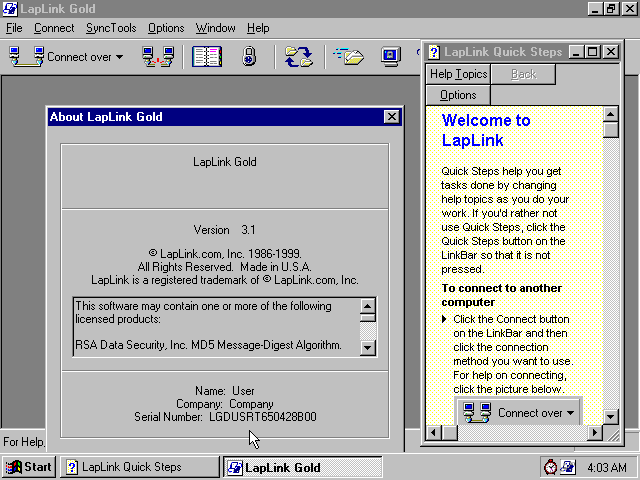Click the 'Company: Company' text

point(224,404)
